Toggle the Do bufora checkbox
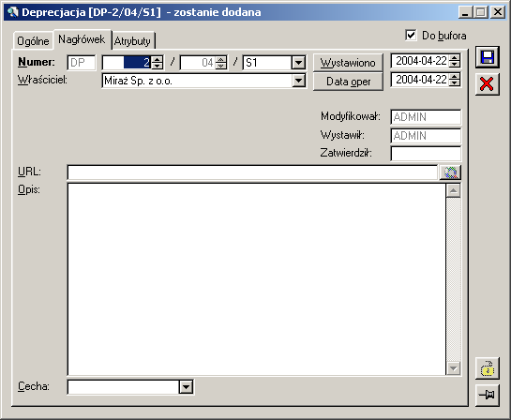This screenshot has height=420, width=511. [411, 36]
